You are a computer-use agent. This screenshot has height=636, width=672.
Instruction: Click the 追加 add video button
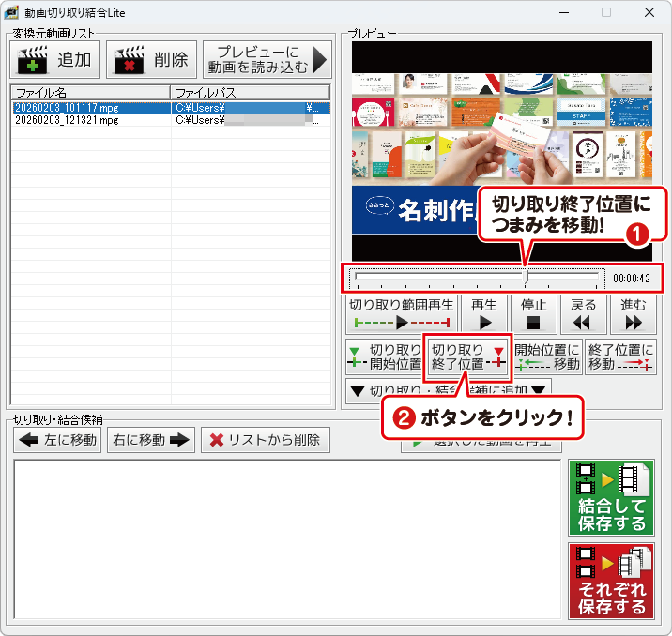click(54, 60)
